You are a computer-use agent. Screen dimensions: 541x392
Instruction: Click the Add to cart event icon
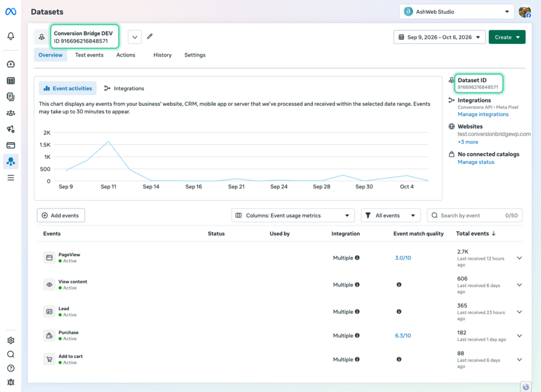[x=49, y=359]
